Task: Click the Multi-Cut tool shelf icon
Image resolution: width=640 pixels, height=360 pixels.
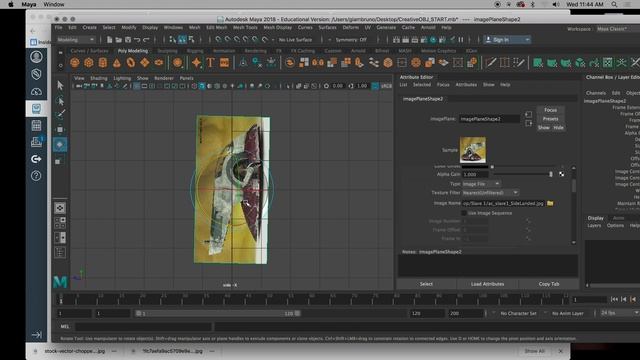Action: [491, 62]
